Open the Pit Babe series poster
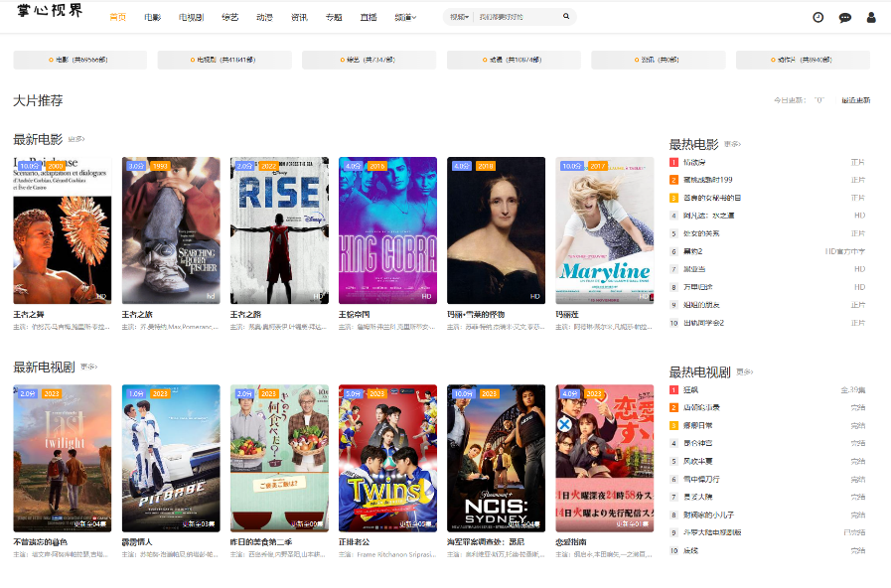Screen dimensions: 891x588 pyautogui.click(x=171, y=459)
